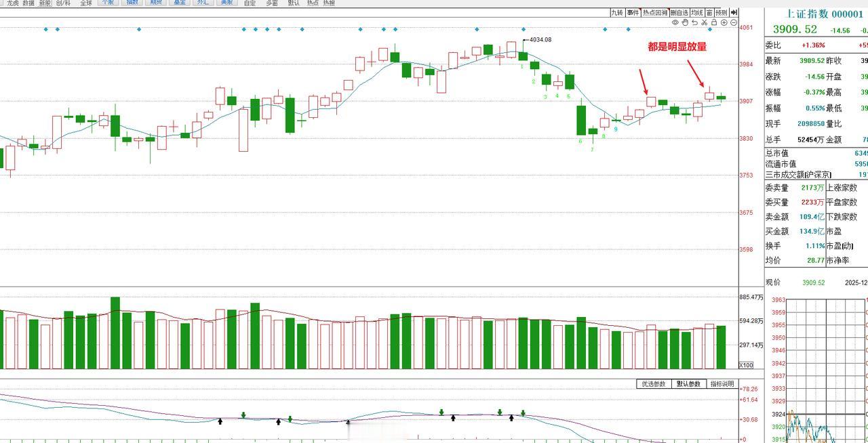The image size is (868, 443).
Task: Toggle the eye visibility icon above chart
Action: pyautogui.click(x=675, y=22)
